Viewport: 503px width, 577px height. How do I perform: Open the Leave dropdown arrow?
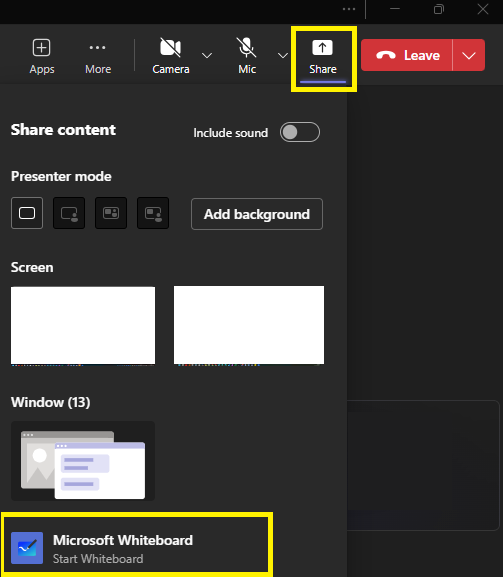tap(469, 56)
